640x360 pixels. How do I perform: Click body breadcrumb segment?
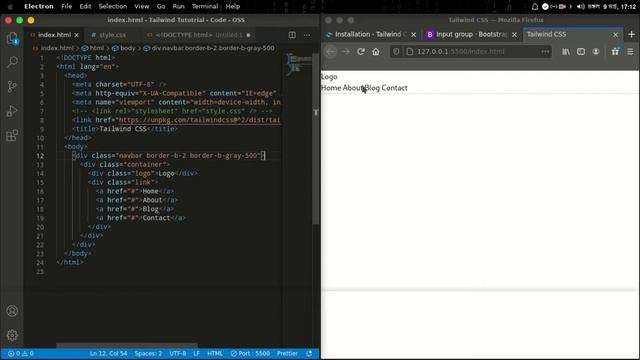(124, 48)
